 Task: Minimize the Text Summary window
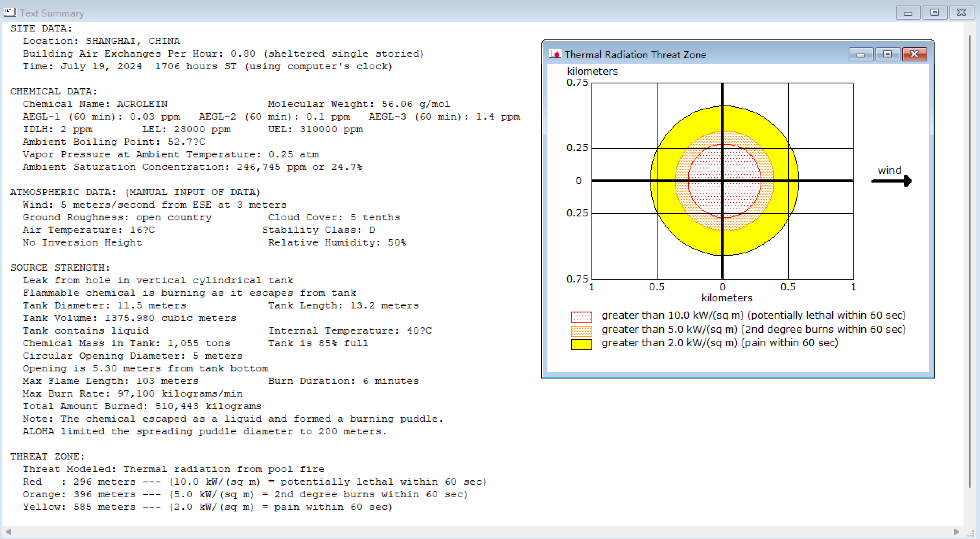[x=908, y=13]
